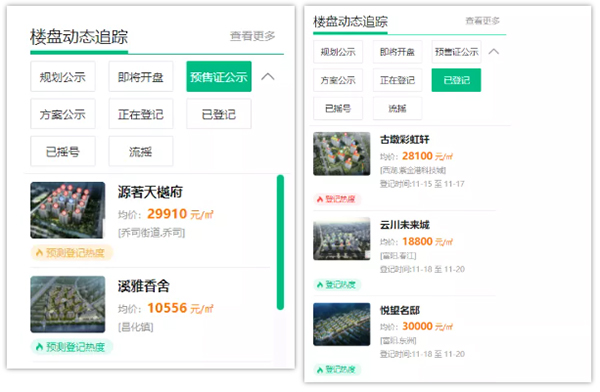This screenshot has width=600, height=392.
Task: Click the flame 登记热度 icon under 悦望名邸
Action: pos(320,369)
